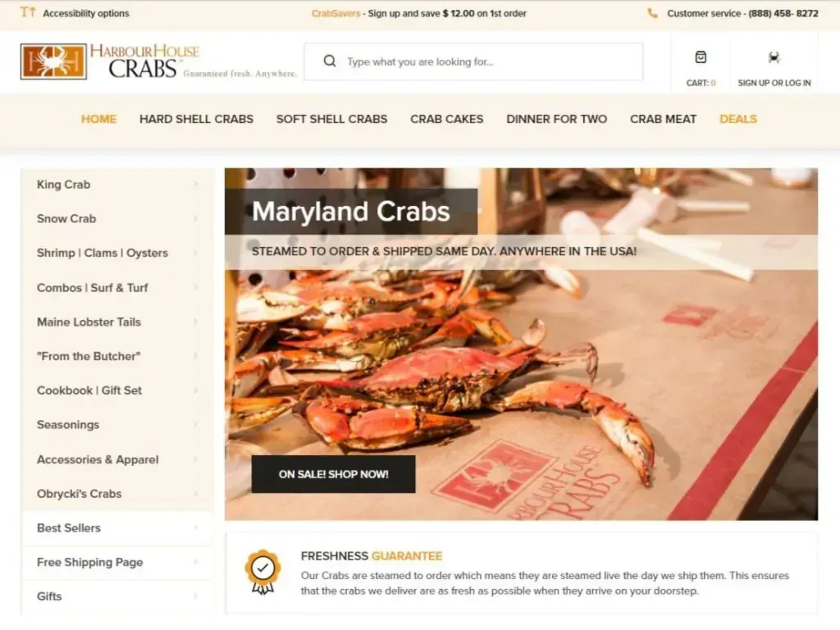This screenshot has width=840, height=630.
Task: Open the Deals menu item
Action: click(738, 119)
